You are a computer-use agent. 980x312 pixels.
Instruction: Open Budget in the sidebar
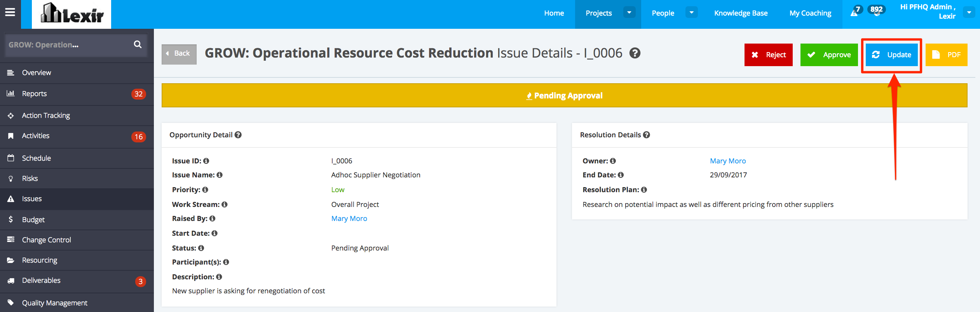77,220
